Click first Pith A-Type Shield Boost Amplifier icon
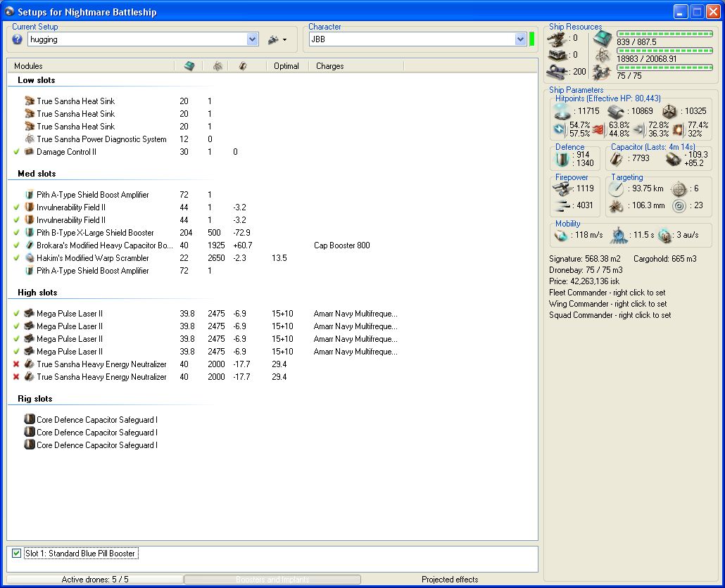Image resolution: width=725 pixels, height=588 pixels. point(30,194)
